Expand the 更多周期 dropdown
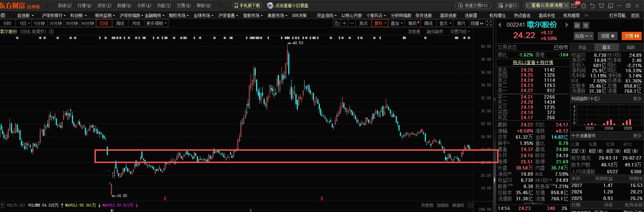The width and height of the screenshot is (644, 212). pyautogui.click(x=156, y=23)
